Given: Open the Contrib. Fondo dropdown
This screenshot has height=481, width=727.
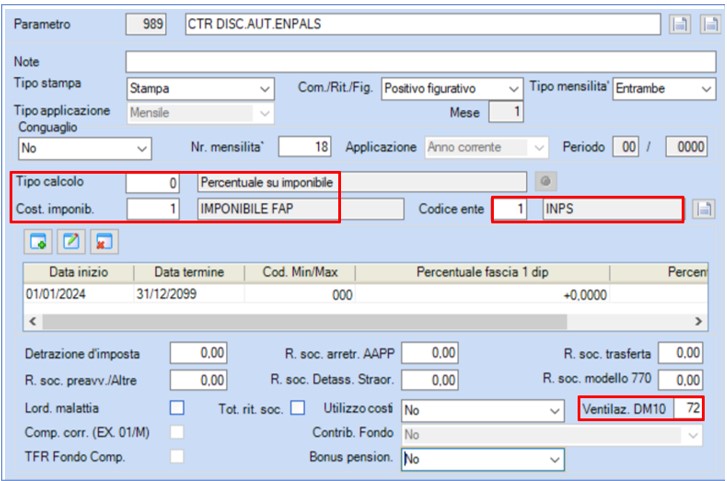Looking at the screenshot, I should pyautogui.click(x=552, y=435).
